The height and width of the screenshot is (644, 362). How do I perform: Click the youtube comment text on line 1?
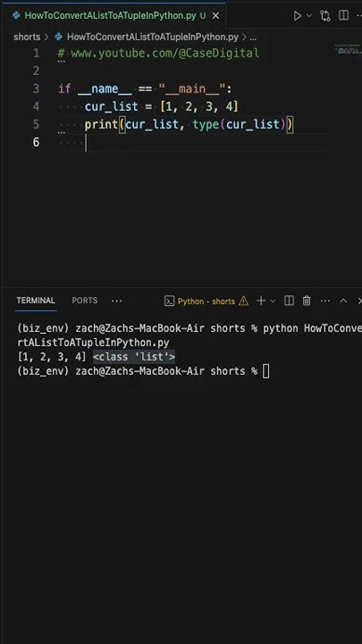(159, 54)
